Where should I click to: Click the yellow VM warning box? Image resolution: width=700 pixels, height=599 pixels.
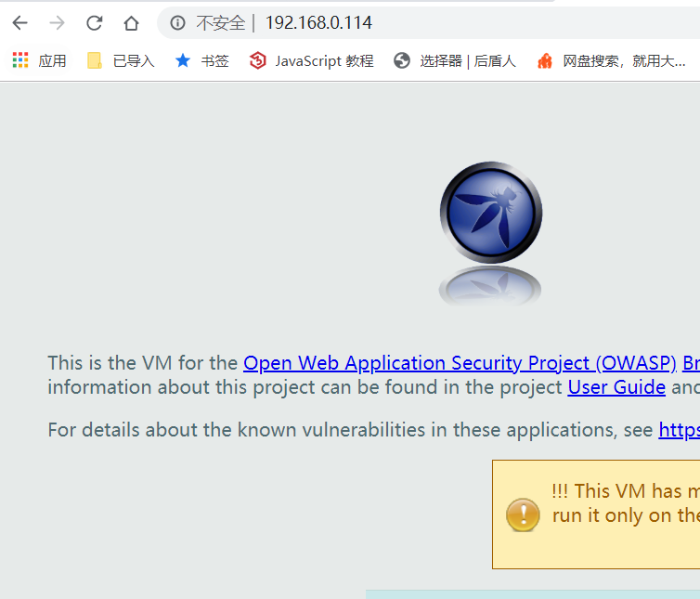[596, 514]
